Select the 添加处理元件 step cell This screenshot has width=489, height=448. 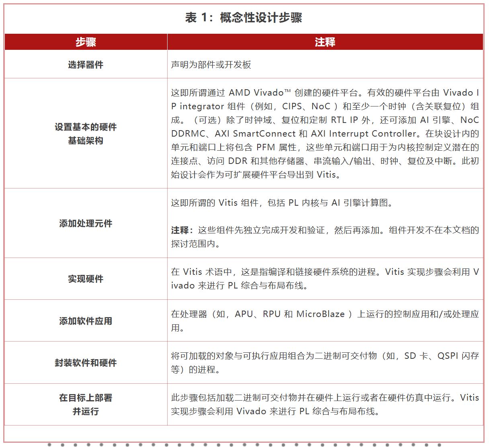pyautogui.click(x=86, y=222)
